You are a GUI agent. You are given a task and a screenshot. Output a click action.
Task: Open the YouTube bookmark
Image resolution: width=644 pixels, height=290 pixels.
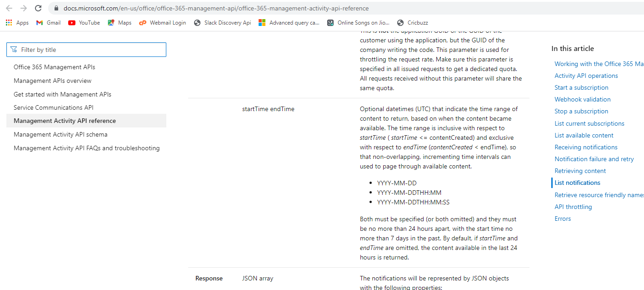(84, 22)
